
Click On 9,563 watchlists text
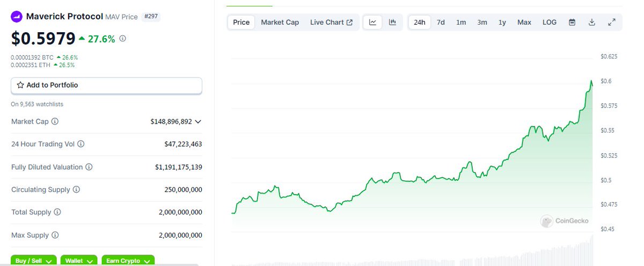(x=37, y=104)
